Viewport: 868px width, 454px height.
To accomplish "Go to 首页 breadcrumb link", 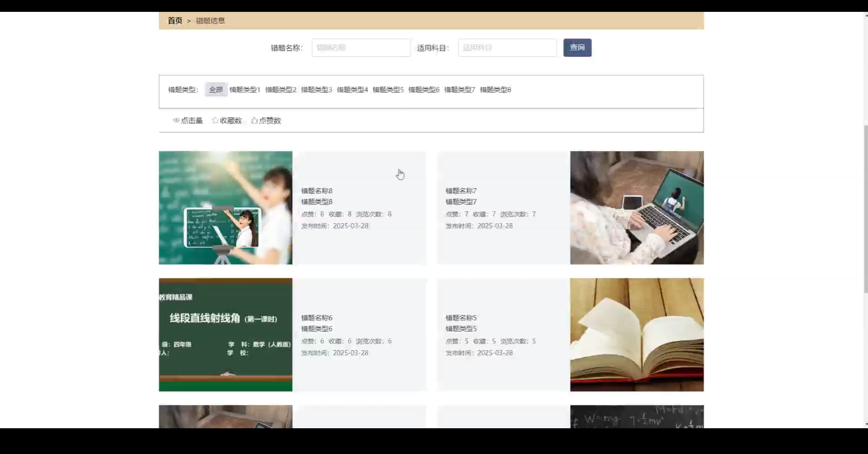I will pos(175,21).
